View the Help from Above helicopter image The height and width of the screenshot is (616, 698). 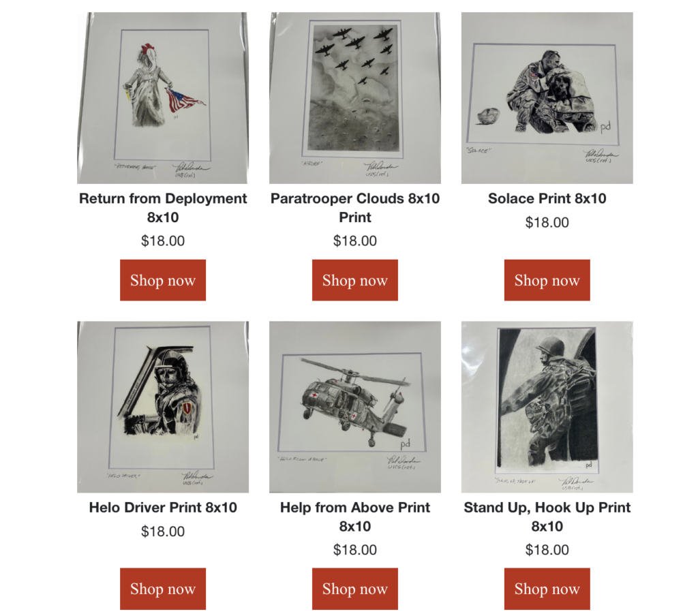[354, 407]
